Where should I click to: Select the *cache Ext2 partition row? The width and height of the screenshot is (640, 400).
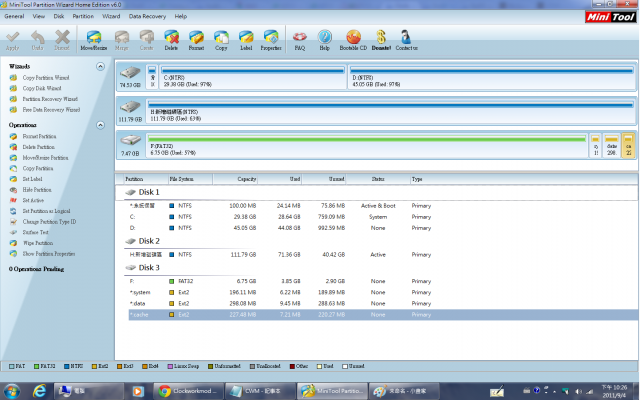tap(383, 315)
